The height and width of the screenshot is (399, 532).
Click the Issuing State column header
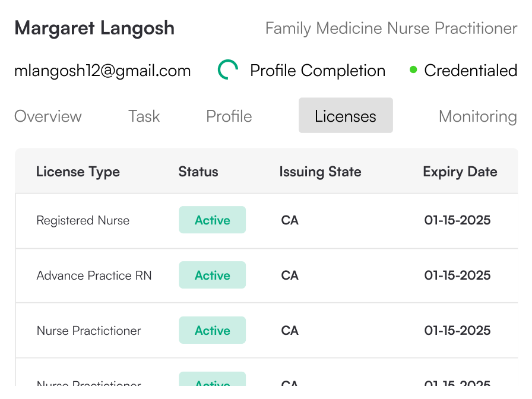320,172
